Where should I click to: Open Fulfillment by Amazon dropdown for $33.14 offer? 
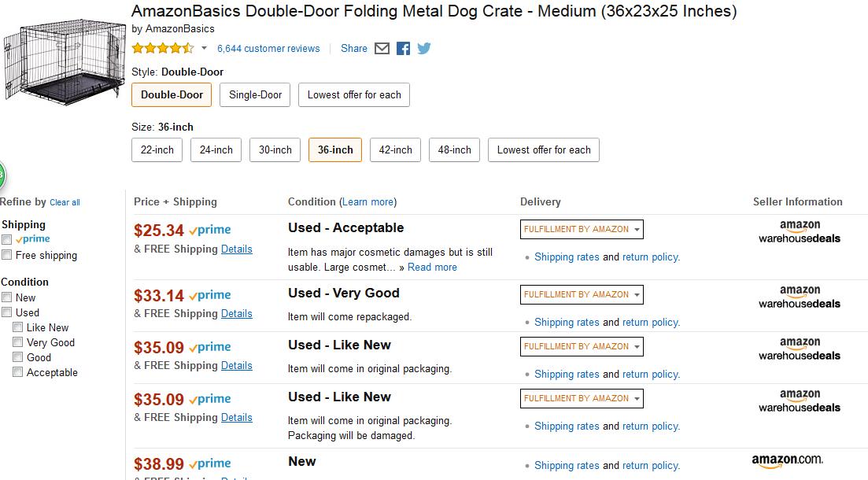582,295
